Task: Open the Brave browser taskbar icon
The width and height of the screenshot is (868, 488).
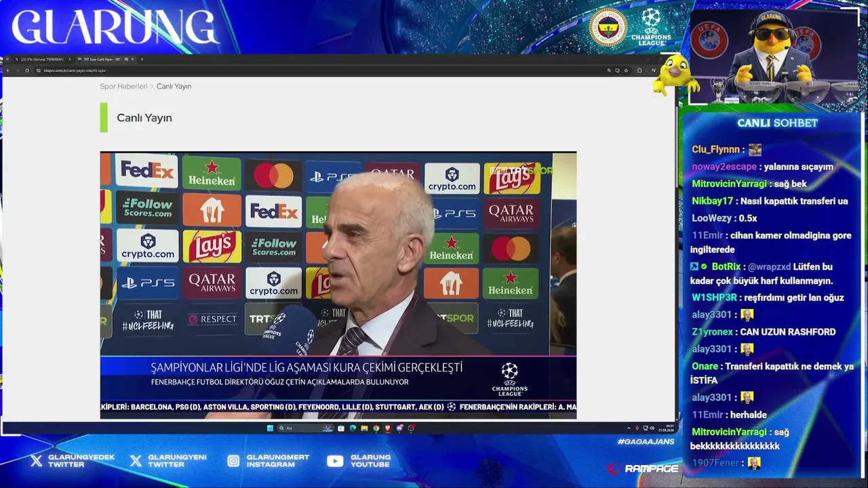Action: tap(388, 428)
